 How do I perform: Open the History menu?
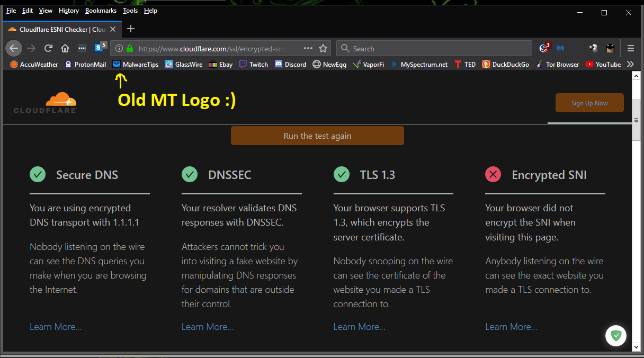click(x=69, y=11)
